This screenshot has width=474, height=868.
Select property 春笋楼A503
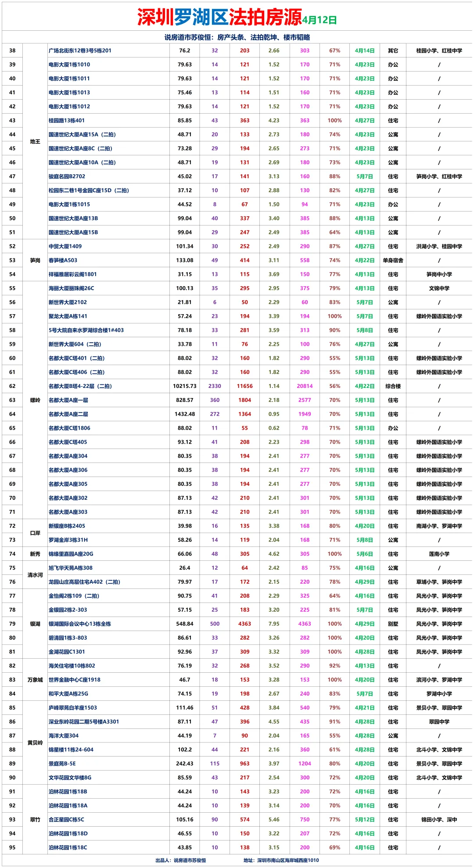click(x=63, y=260)
